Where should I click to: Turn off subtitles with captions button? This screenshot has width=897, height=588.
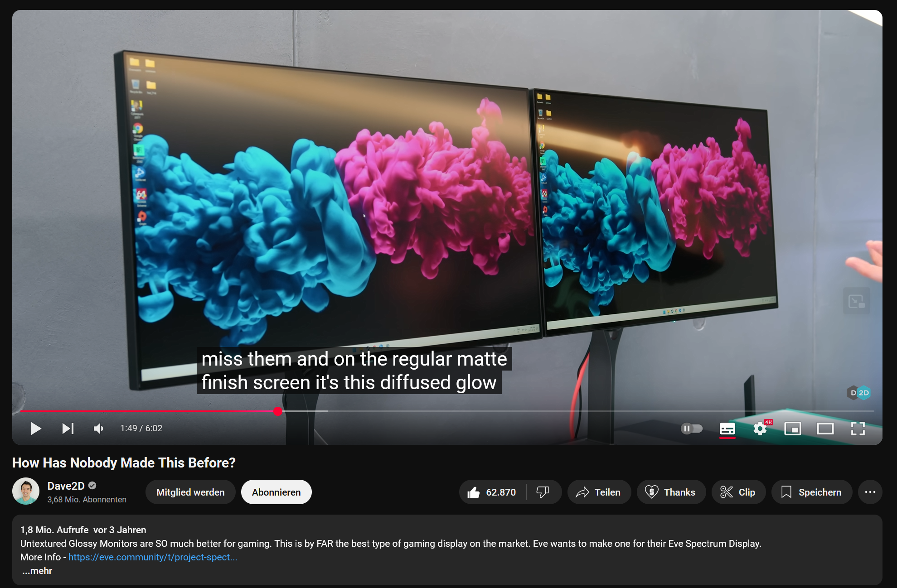point(727,428)
